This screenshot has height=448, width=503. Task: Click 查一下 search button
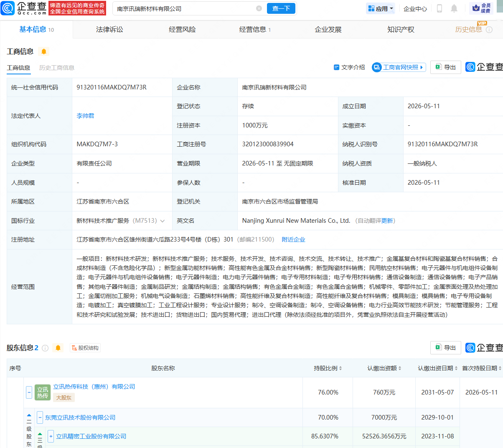tap(281, 8)
